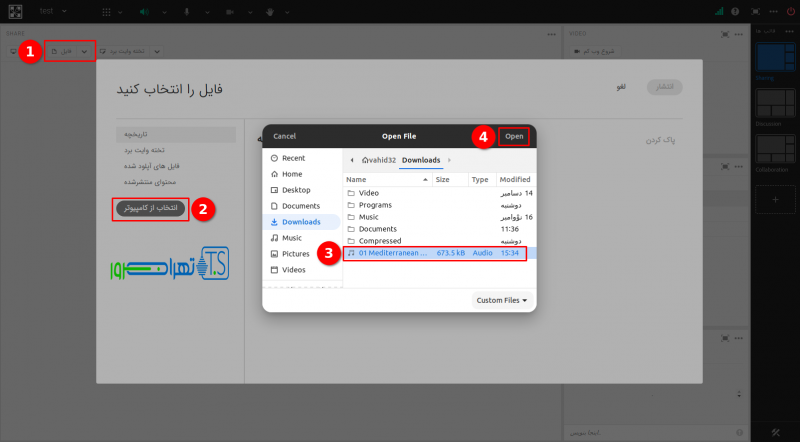Expand the whiteboard button dropdown arrow
Image resolution: width=800 pixels, height=442 pixels.
157,52
